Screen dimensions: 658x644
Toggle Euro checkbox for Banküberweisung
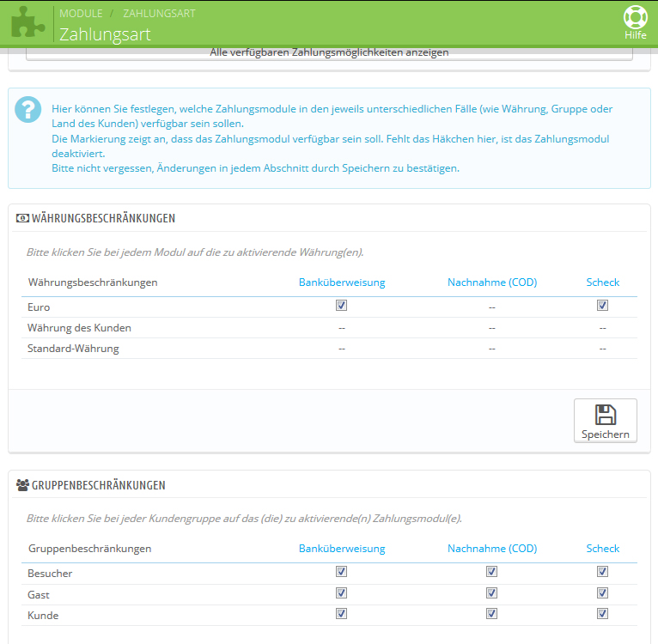point(341,306)
